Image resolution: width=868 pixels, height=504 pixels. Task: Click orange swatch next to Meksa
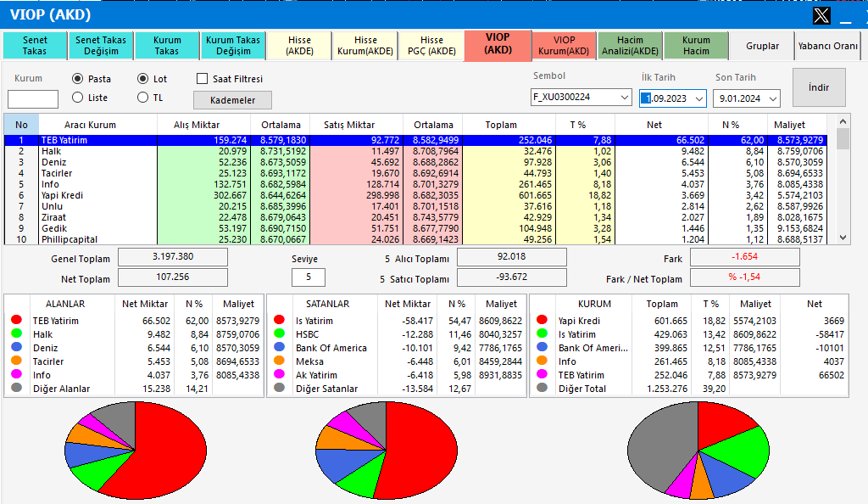(x=280, y=360)
